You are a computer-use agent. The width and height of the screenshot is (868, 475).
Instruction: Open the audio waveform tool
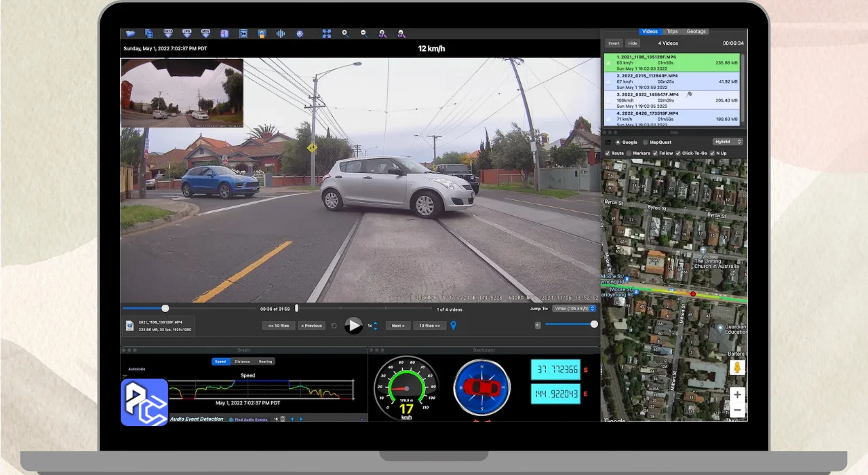tap(280, 33)
